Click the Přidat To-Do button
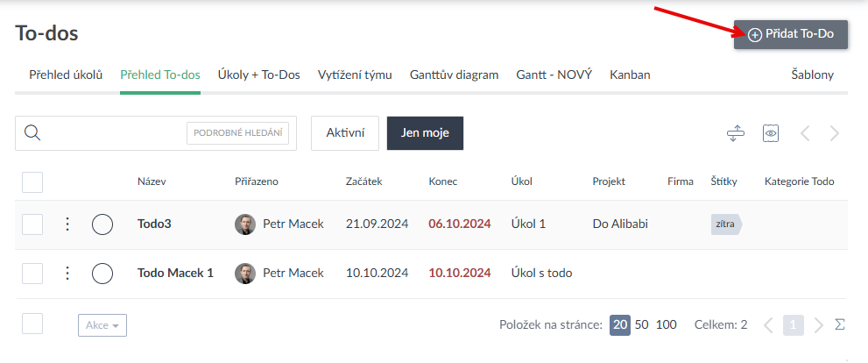868x363 pixels. pos(791,34)
